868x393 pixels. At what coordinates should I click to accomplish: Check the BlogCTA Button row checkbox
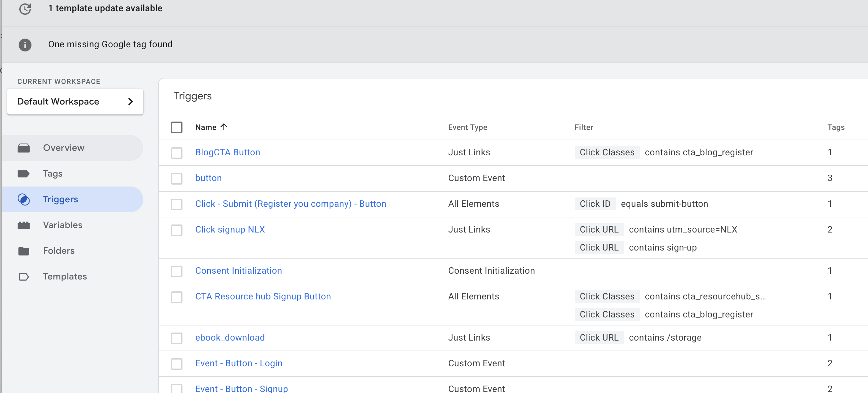point(177,152)
